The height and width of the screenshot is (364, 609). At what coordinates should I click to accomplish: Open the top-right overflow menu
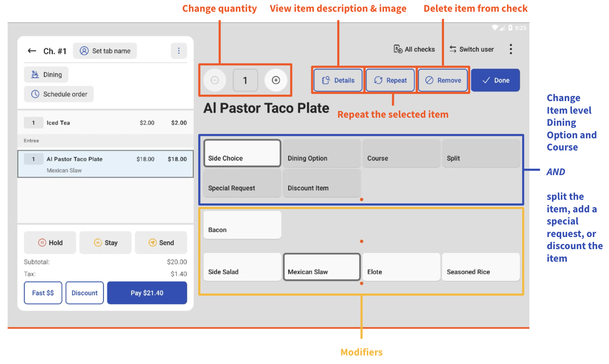click(511, 49)
